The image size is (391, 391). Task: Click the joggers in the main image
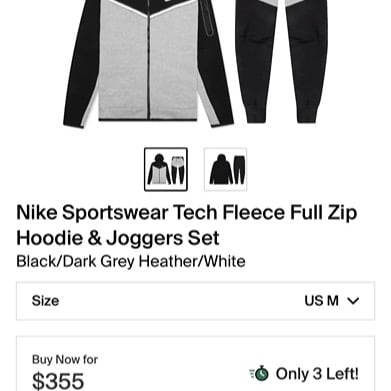282,61
